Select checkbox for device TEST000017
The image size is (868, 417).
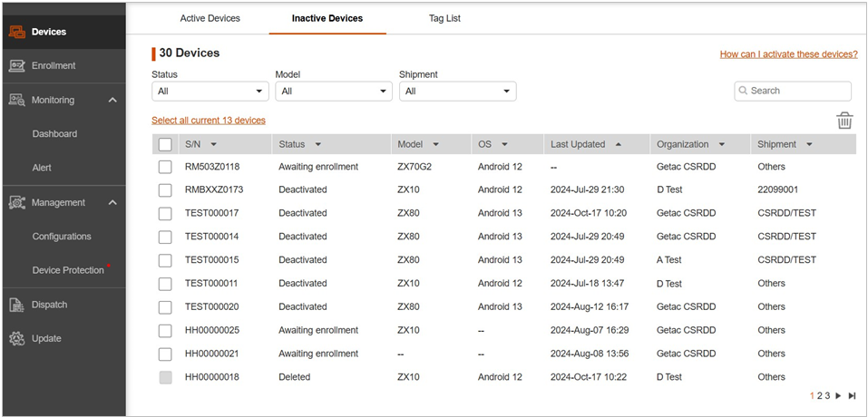[x=165, y=213]
